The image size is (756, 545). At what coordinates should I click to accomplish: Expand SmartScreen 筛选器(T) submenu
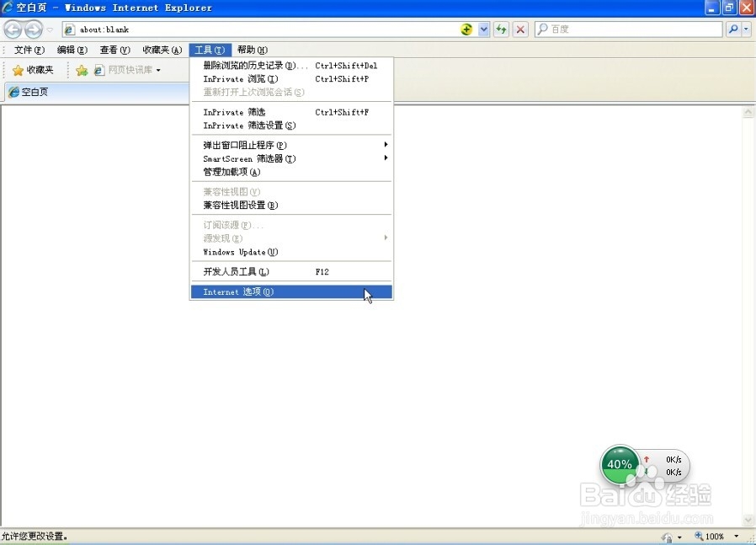coord(291,158)
